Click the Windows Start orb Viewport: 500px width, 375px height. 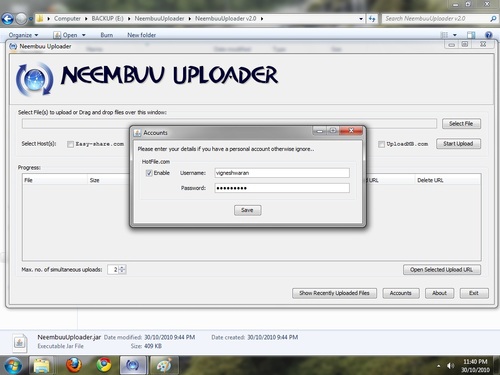(x=13, y=365)
